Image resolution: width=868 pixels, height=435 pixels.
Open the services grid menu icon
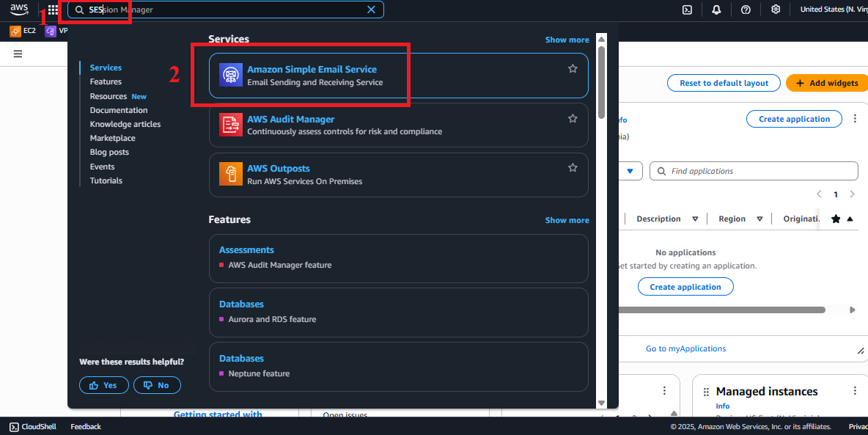click(53, 10)
